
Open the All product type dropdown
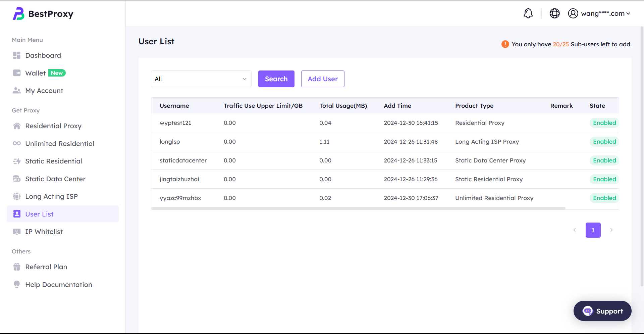pyautogui.click(x=201, y=79)
